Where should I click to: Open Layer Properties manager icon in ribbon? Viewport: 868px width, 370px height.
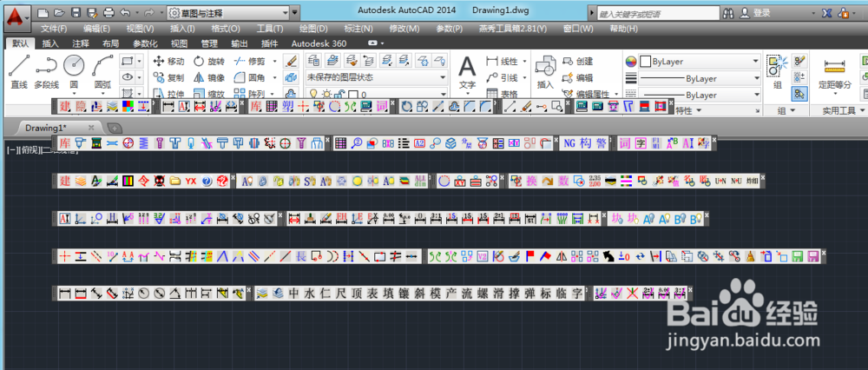[315, 60]
